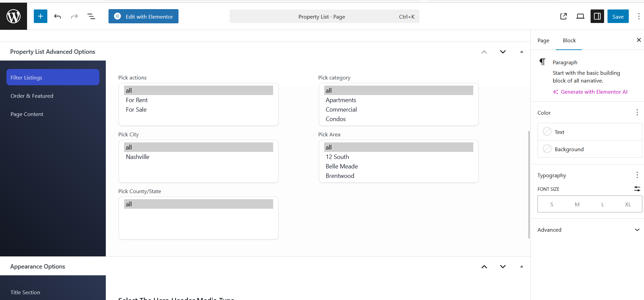The width and height of the screenshot is (644, 300).
Task: Click the Edit with Elementor button
Action: 143,16
